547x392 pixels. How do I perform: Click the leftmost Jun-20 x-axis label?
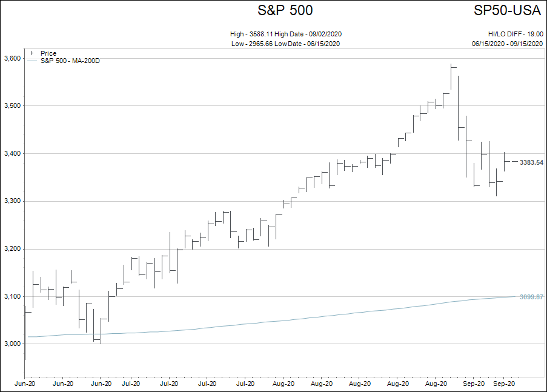click(x=25, y=384)
